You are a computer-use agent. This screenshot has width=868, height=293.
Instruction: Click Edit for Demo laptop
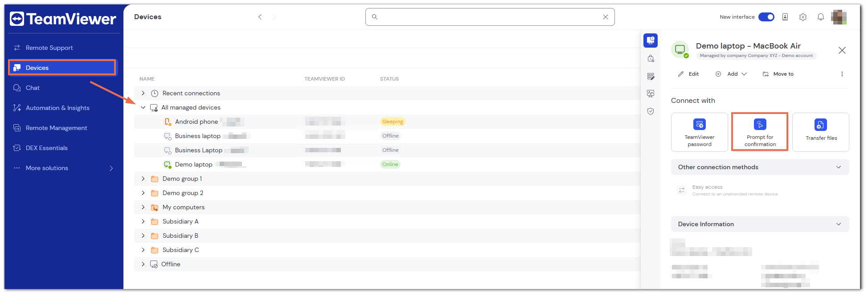click(688, 74)
